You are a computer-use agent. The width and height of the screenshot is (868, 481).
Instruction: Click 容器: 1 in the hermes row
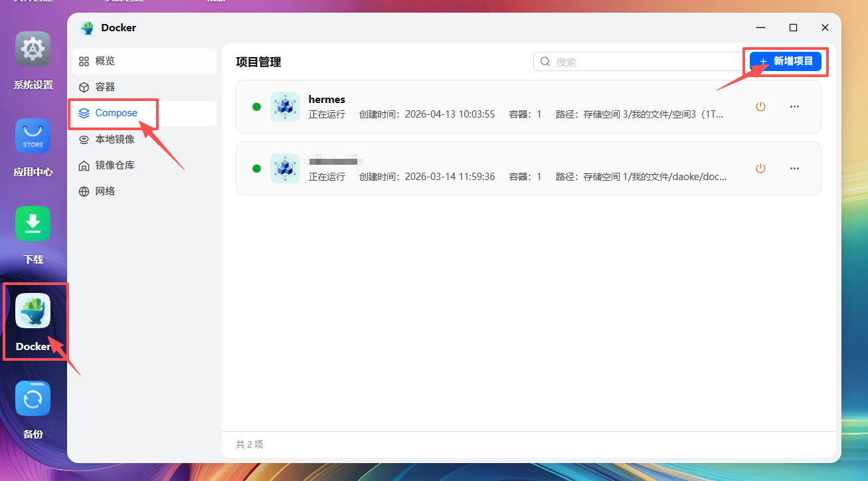(525, 114)
